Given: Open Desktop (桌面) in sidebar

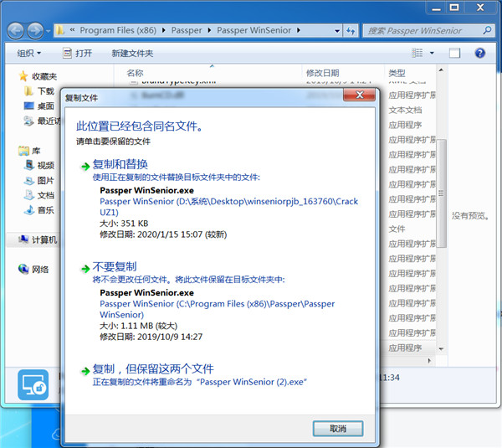Looking at the screenshot, I should [39, 106].
